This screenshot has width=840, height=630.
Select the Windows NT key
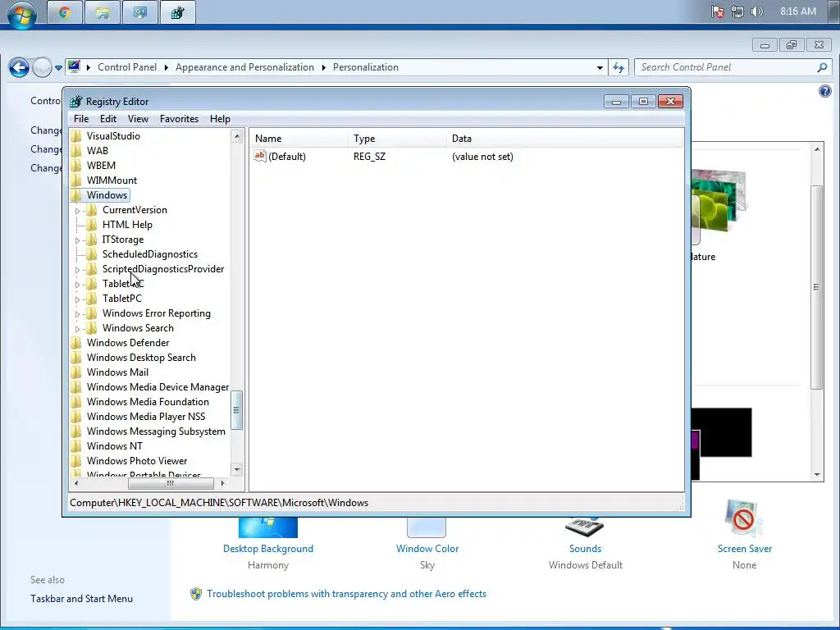coord(115,446)
